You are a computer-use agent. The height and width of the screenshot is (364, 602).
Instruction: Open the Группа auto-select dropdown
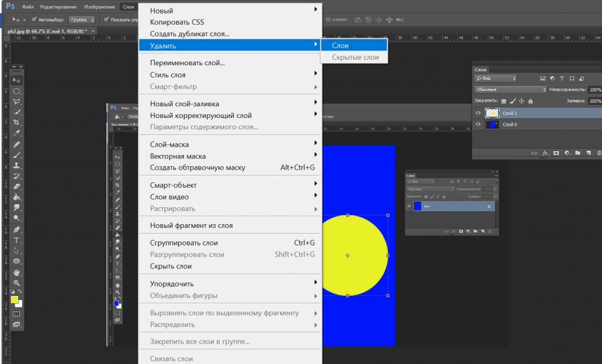(x=82, y=19)
